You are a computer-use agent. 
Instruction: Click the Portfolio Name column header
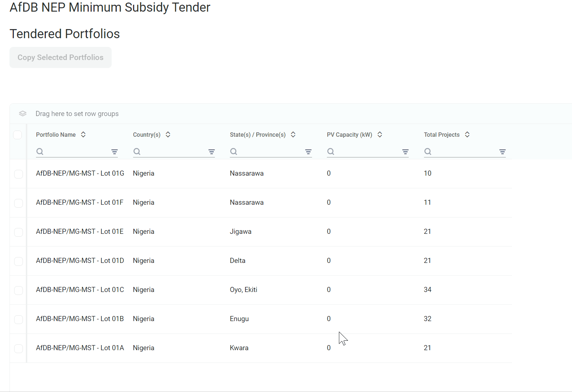point(56,135)
